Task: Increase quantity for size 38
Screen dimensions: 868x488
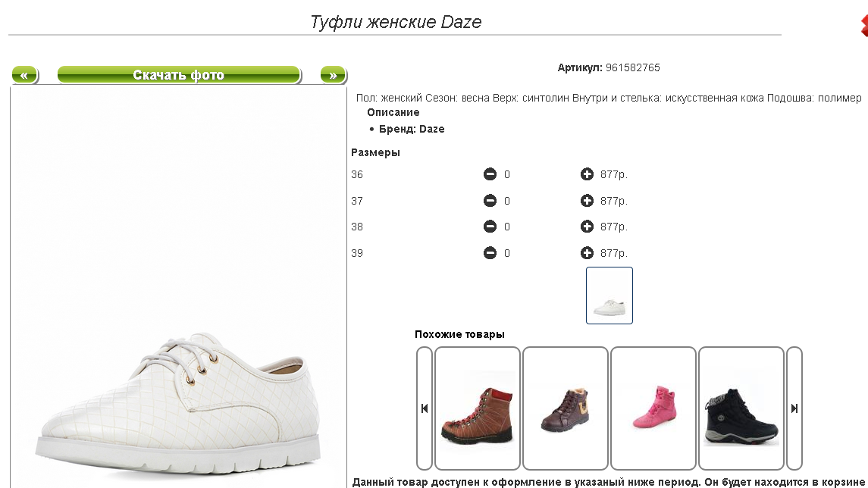Action: (x=587, y=227)
